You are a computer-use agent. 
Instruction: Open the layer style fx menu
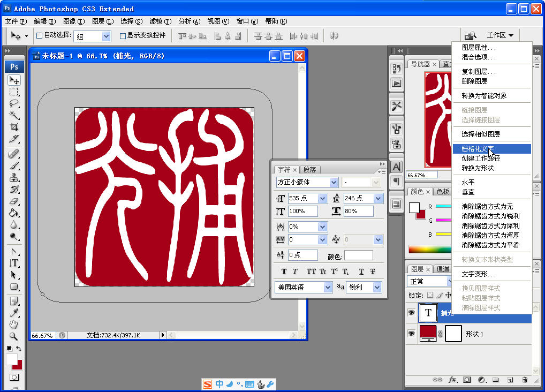click(x=452, y=380)
